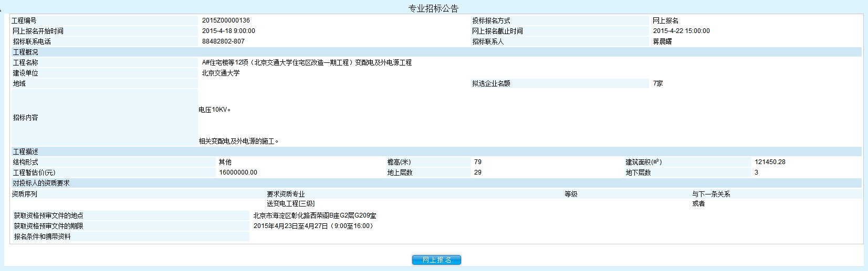
Task: Click the 专业招标公告 page title
Action: pos(433,8)
